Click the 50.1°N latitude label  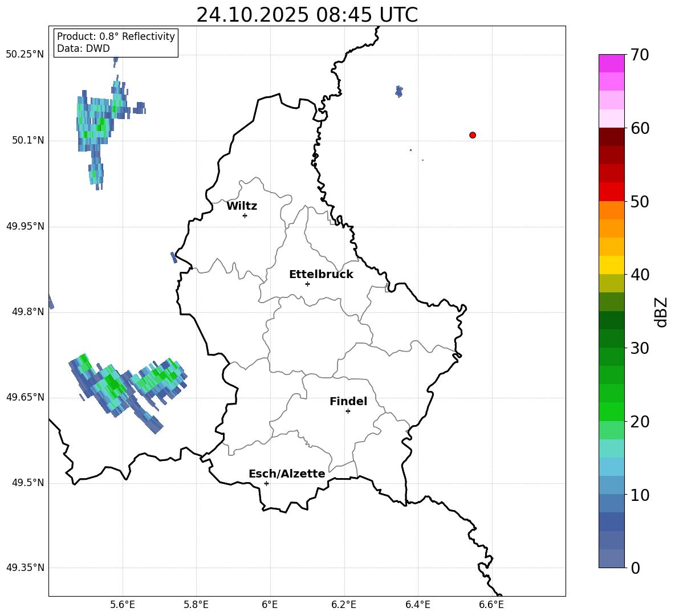point(28,141)
